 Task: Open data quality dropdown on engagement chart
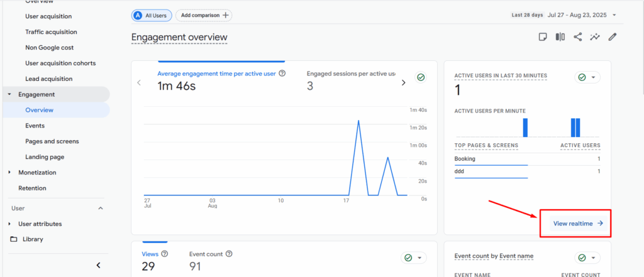[x=421, y=77]
